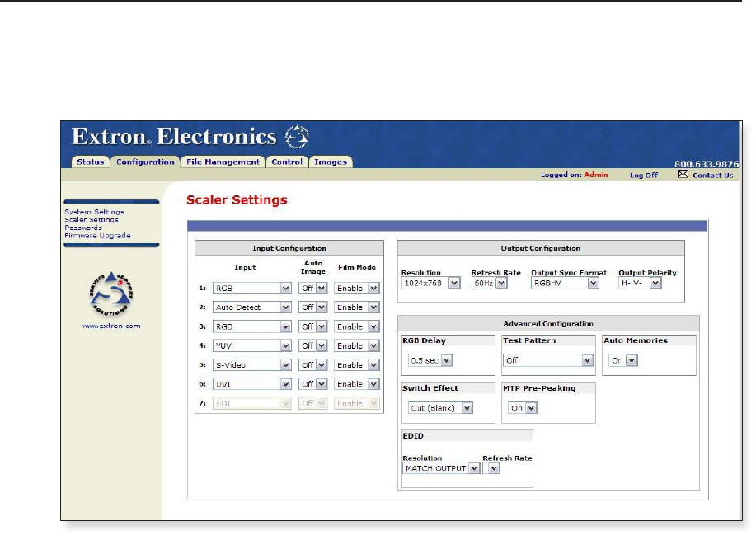Open input 6 Film Mode dropdown
756x535 pixels.
(x=357, y=384)
